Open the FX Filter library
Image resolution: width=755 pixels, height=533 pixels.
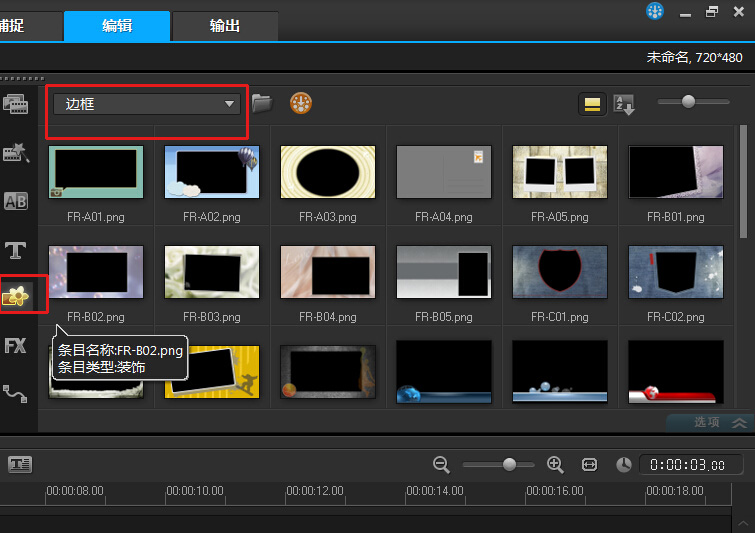click(x=16, y=346)
